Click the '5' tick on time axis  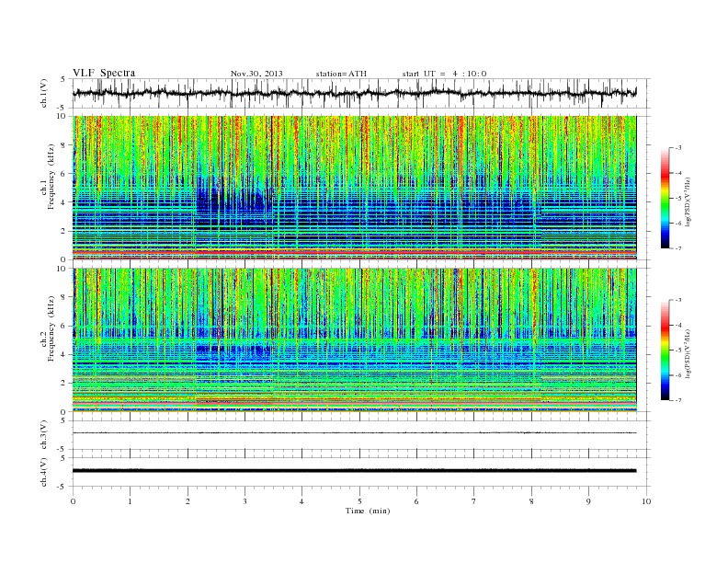tap(359, 501)
